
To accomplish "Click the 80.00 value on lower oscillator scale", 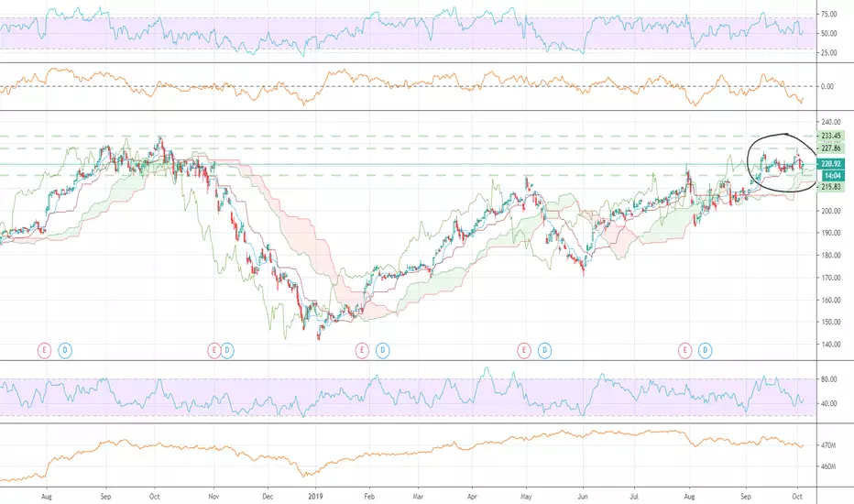I will coord(829,379).
